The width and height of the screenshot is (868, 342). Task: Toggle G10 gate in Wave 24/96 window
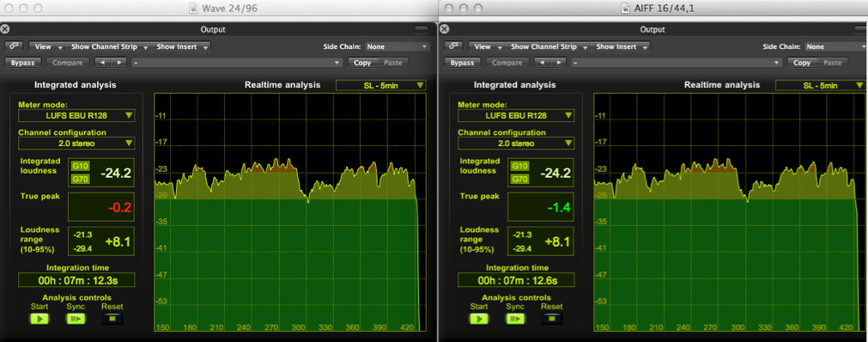[x=79, y=166]
